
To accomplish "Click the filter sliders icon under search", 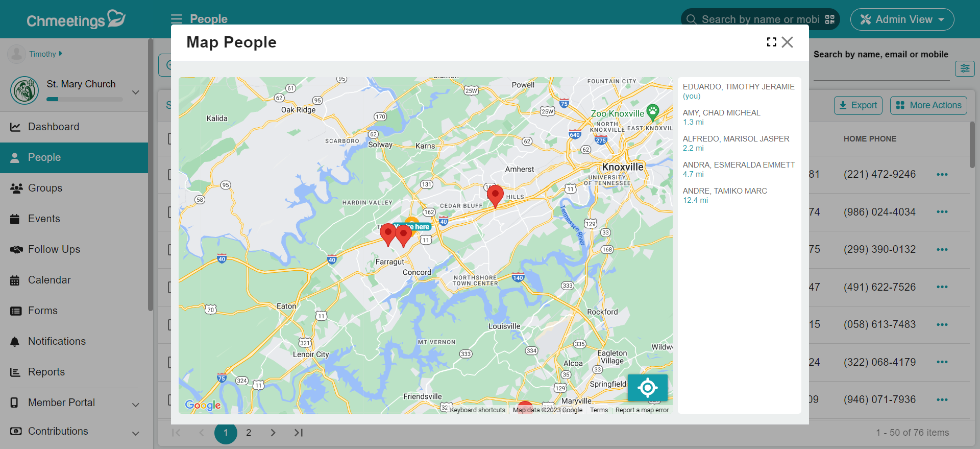I will (x=965, y=68).
